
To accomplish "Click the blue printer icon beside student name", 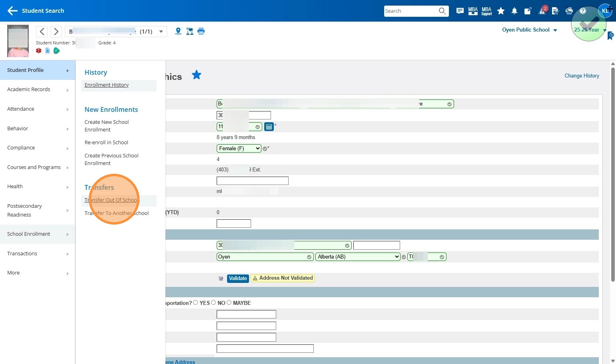I will point(201,31).
